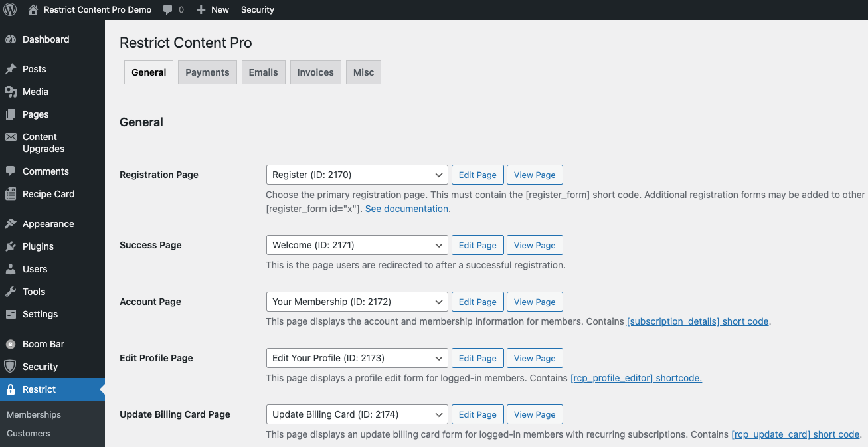This screenshot has height=447, width=868.
Task: Click Edit Page for Account Page
Action: click(x=477, y=302)
